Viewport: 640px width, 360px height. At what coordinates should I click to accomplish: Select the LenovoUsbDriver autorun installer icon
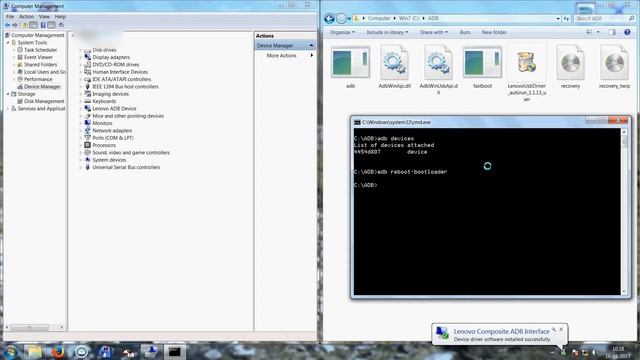[x=527, y=62]
